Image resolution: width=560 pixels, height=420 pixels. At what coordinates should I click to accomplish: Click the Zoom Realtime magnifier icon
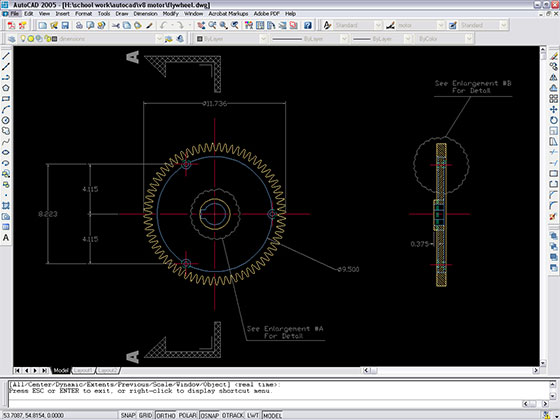(212, 25)
